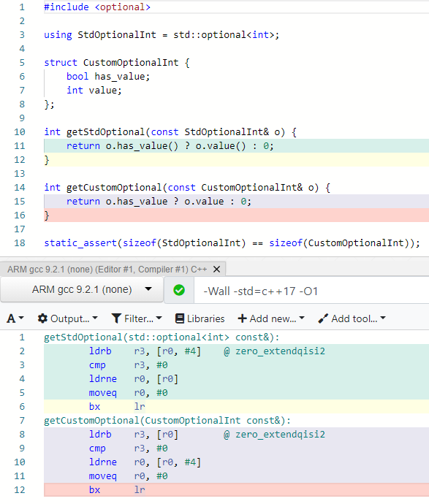This screenshot has width=429, height=504.
Task: Click the 'ldrne r0, [r0]' assembly line
Action: coord(134,378)
